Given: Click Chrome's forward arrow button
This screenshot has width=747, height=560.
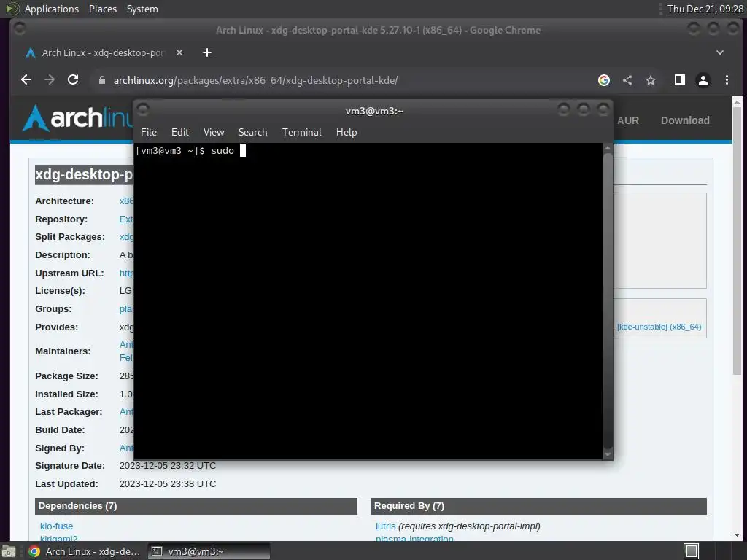Looking at the screenshot, I should [x=50, y=80].
